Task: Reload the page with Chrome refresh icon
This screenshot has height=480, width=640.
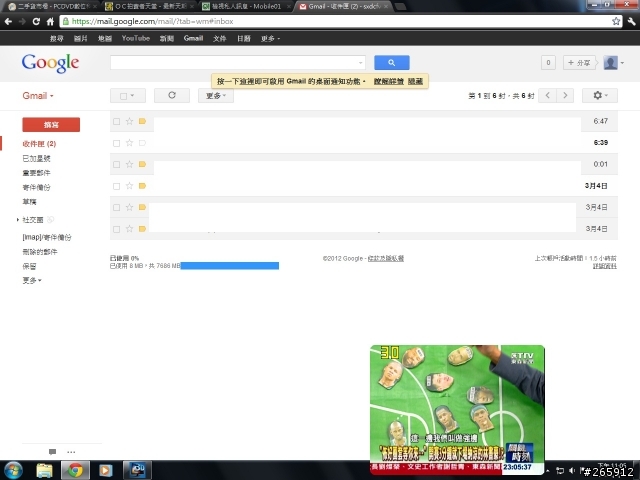Action: click(x=36, y=21)
